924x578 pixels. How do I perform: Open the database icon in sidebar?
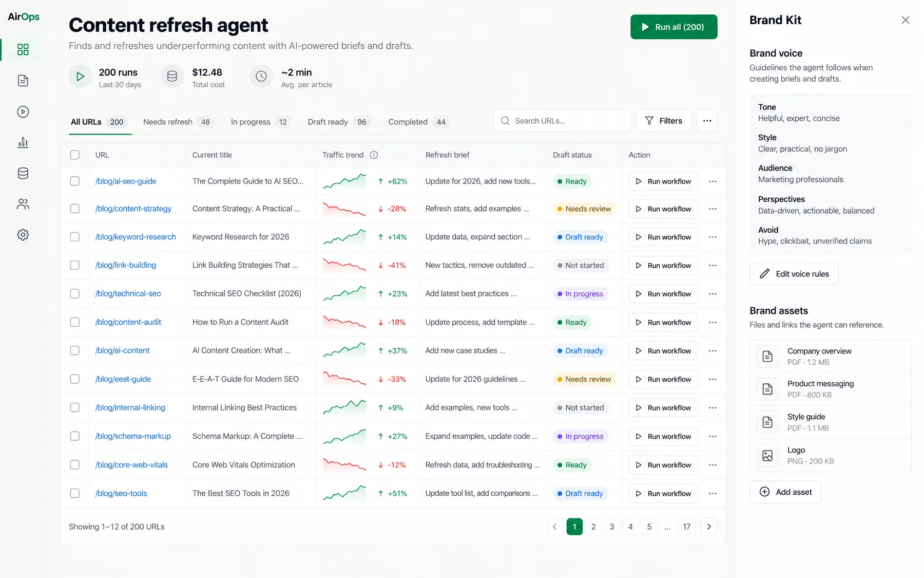point(23,173)
